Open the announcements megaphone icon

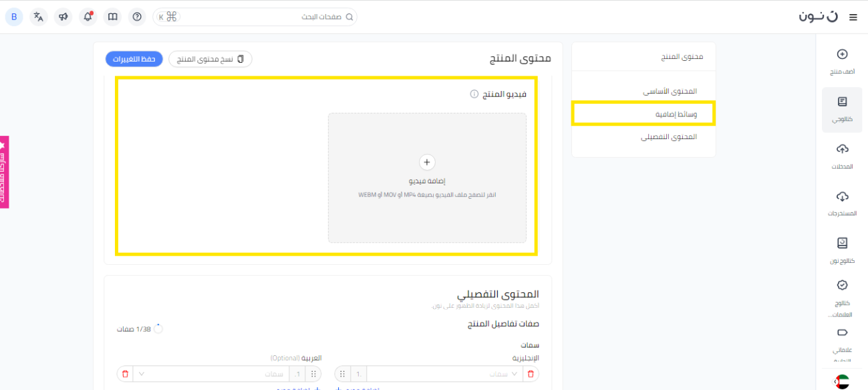pos(63,17)
